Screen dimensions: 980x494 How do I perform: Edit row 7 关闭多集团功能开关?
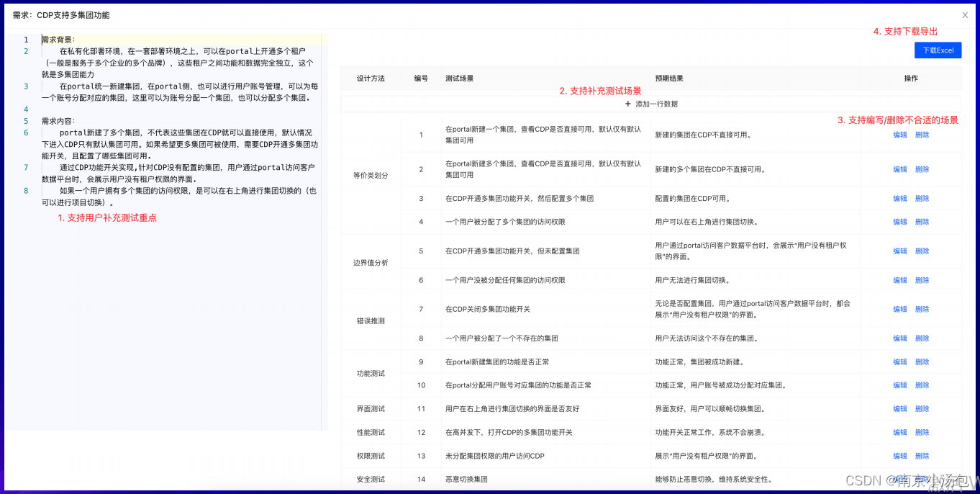click(899, 309)
